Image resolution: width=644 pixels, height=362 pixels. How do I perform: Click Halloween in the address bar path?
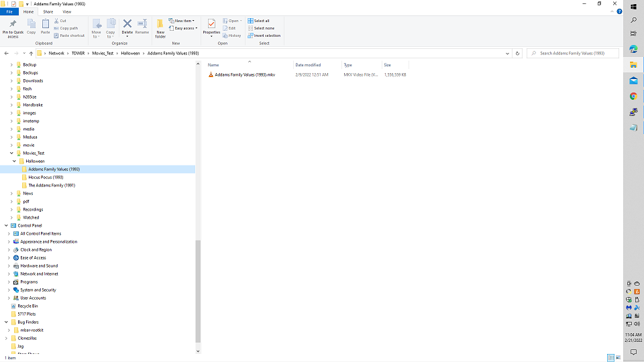click(x=130, y=53)
